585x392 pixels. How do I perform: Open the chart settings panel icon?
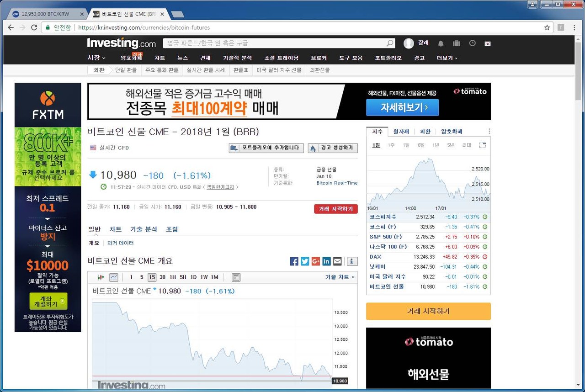click(236, 277)
